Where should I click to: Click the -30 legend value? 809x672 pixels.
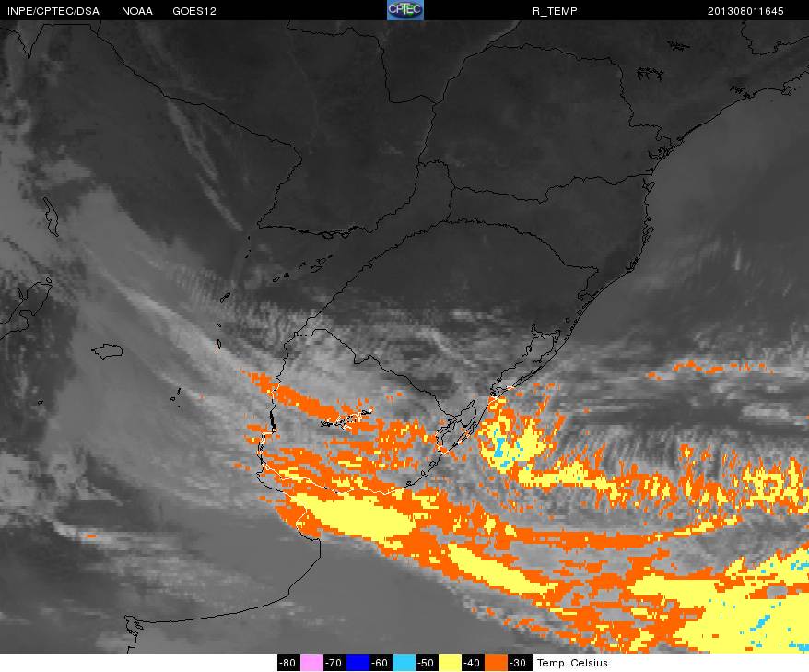click(518, 663)
